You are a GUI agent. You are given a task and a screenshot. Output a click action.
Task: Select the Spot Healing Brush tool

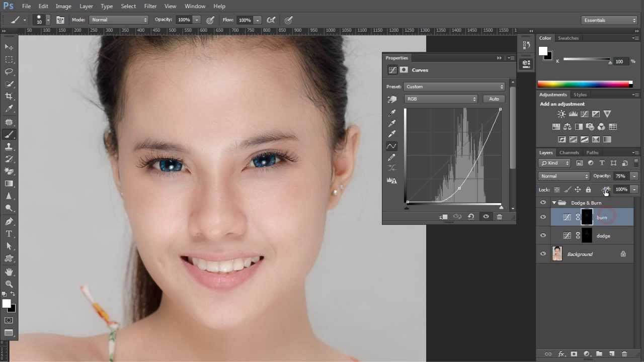point(9,122)
